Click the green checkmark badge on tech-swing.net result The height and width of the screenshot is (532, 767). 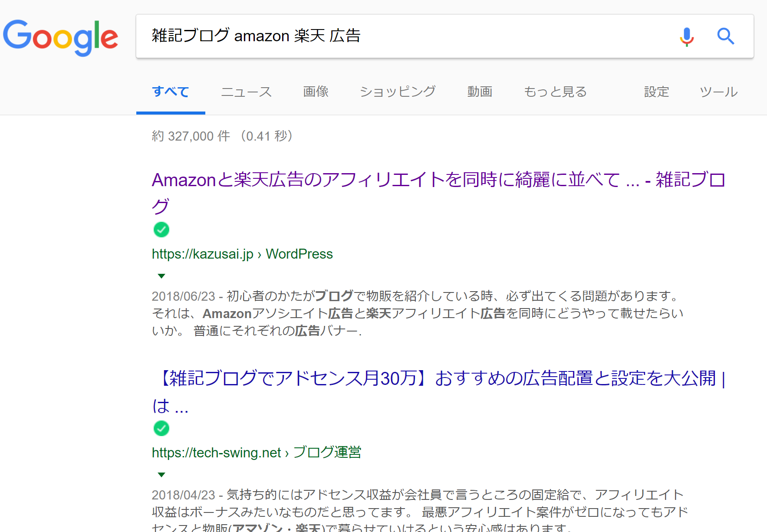(x=161, y=428)
